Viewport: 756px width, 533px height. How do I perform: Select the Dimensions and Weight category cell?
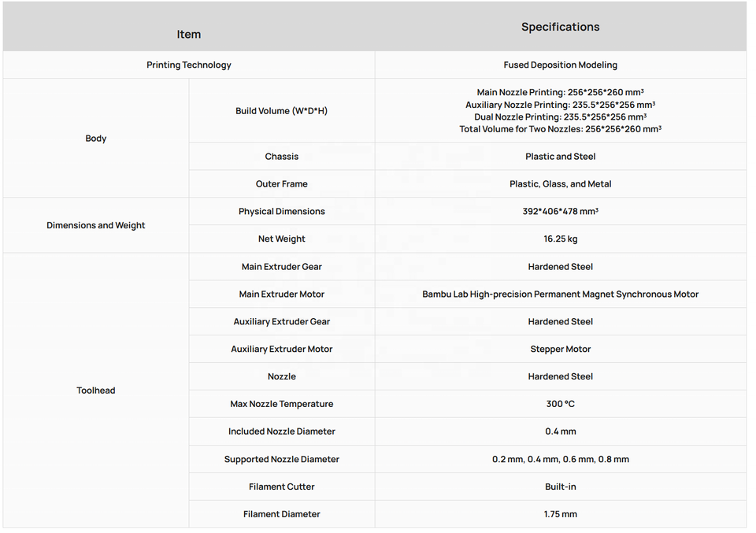96,225
